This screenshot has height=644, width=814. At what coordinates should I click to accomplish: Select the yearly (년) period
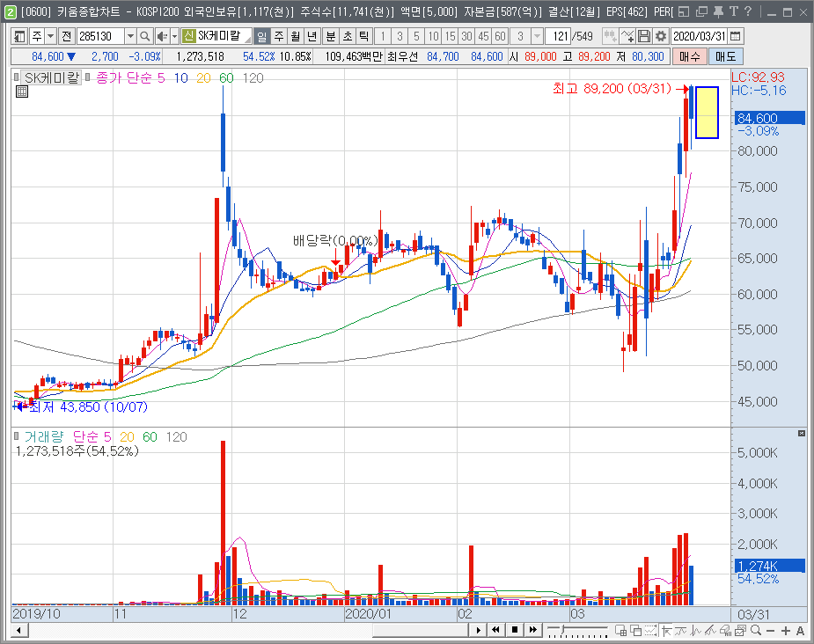pos(312,36)
